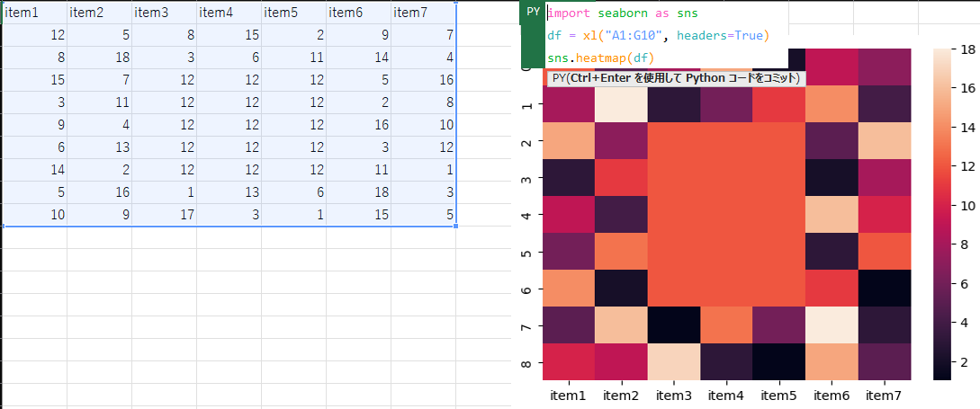This screenshot has width=980, height=409.
Task: Select the item1 header cell
Action: (34, 12)
